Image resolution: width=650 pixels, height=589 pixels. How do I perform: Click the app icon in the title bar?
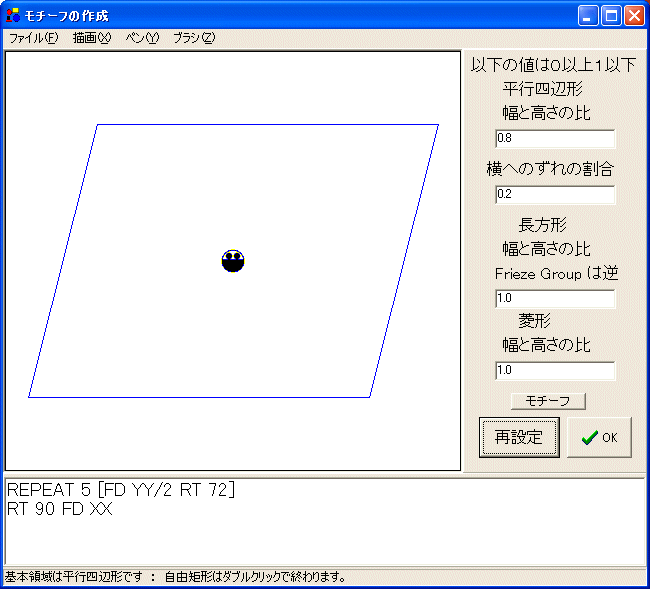tap(13, 15)
